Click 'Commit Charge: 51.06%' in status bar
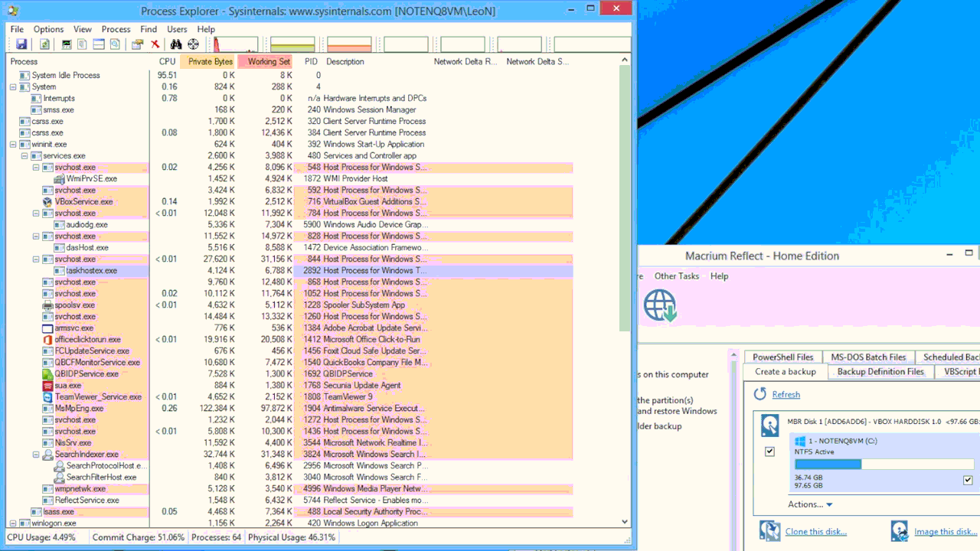This screenshot has height=551, width=980. [138, 537]
